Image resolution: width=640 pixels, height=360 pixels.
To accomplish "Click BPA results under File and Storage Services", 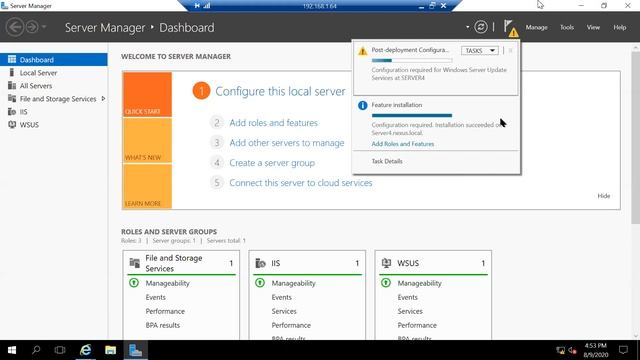I will pyautogui.click(x=162, y=325).
